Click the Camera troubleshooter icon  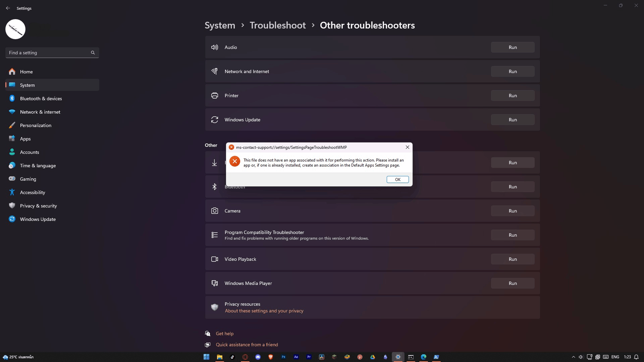[215, 211]
